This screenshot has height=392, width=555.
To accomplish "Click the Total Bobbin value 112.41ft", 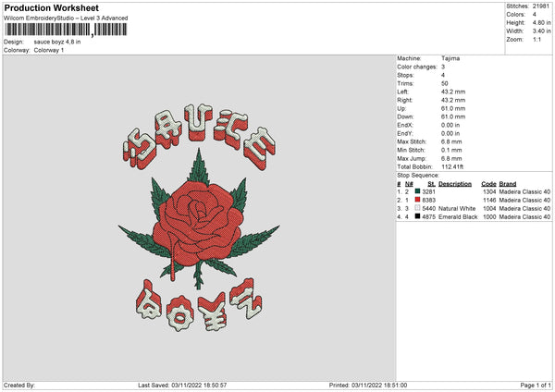I will tap(452, 166).
